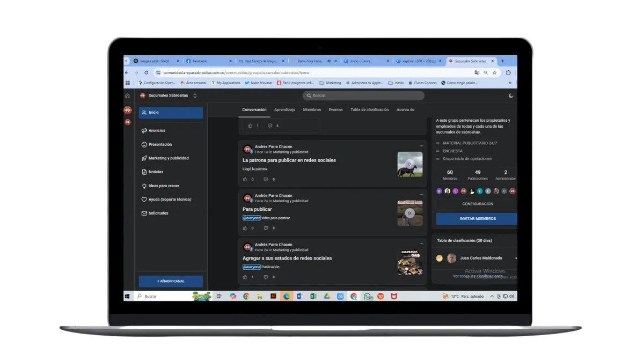Screen dimensions: 644x362
Task: Open the Anuncios channel megaphone icon
Action: (x=144, y=130)
